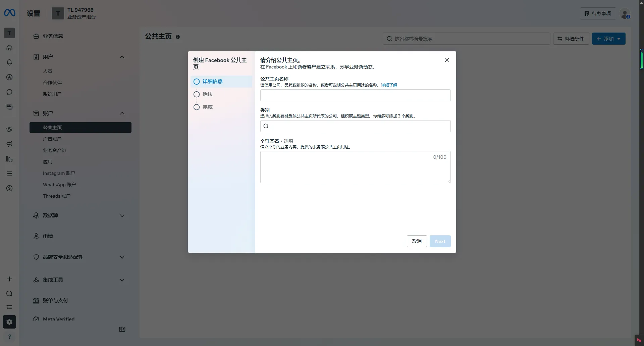
Task: Open TL 947966 business portfolio switcher
Action: coord(74,13)
